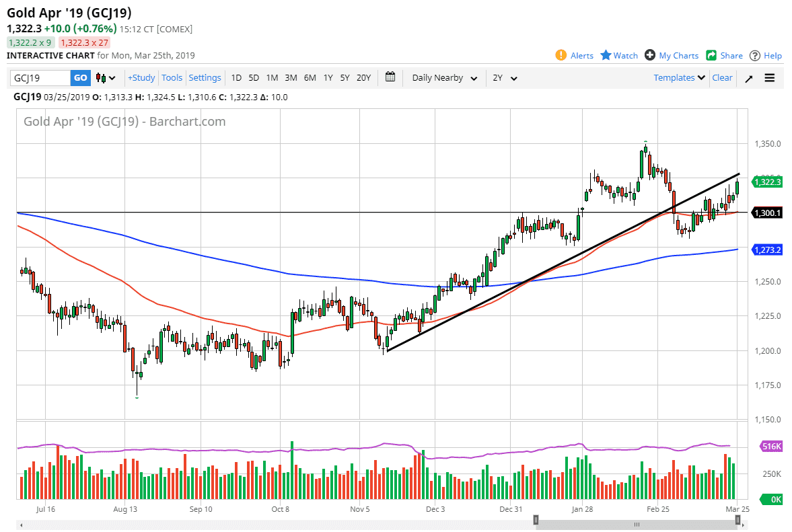Open Help question mark icon
The image size is (792, 532).
[755, 55]
